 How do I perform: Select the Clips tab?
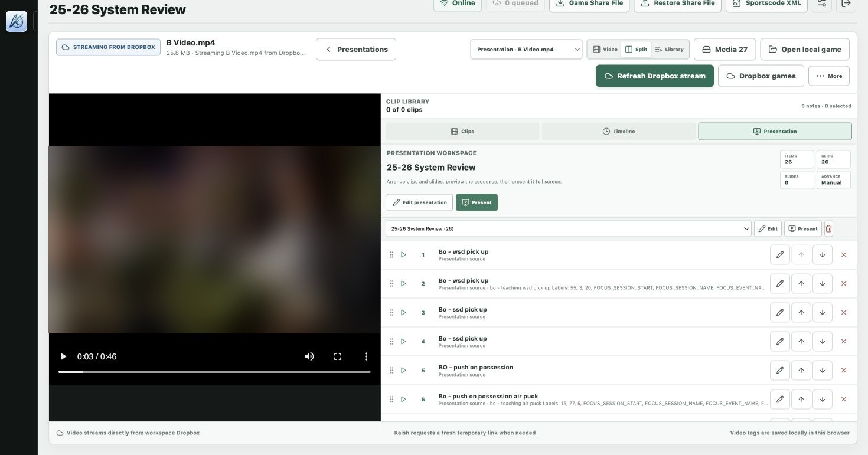tap(462, 131)
